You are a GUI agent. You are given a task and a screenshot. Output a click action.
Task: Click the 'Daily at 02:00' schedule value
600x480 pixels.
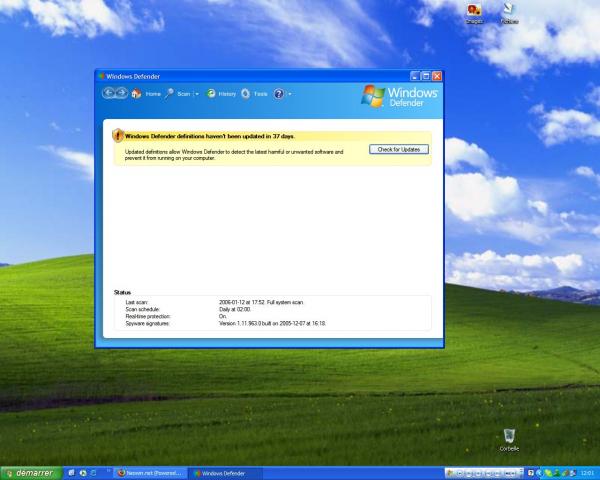pos(235,309)
